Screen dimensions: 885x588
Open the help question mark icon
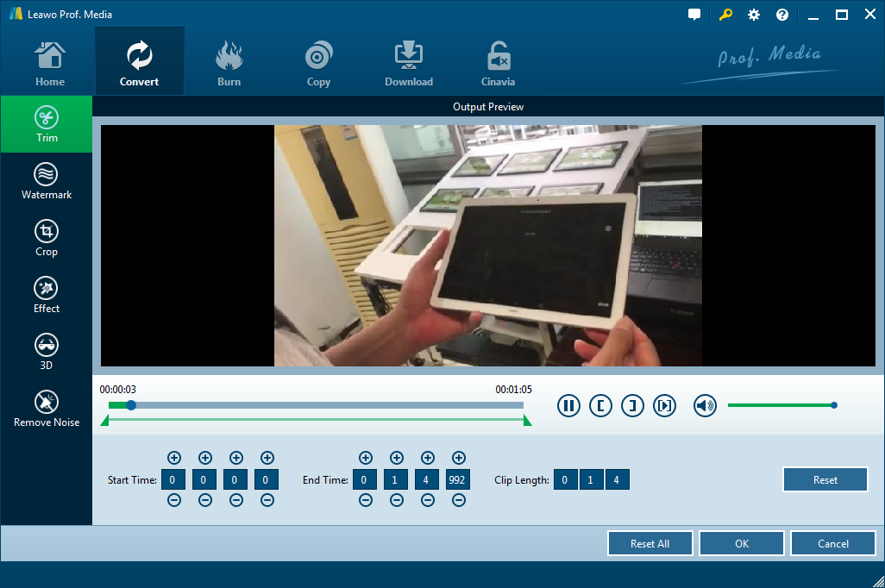coord(781,15)
